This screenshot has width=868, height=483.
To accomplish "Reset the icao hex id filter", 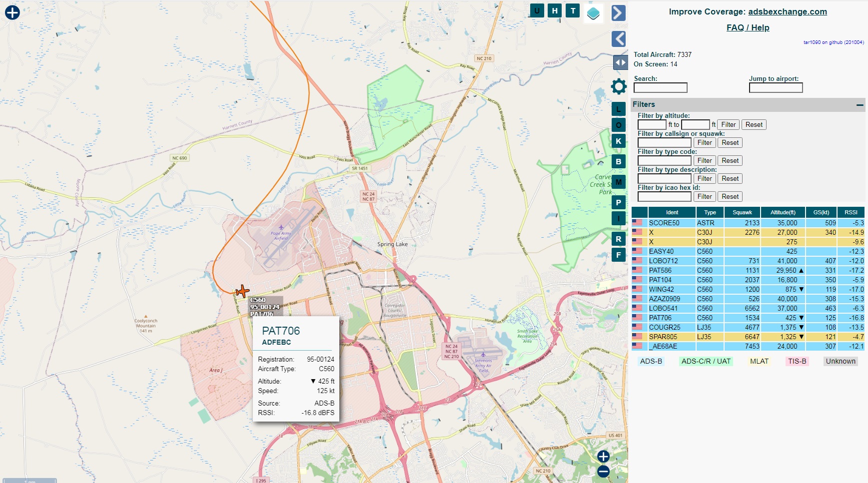I will coord(730,197).
